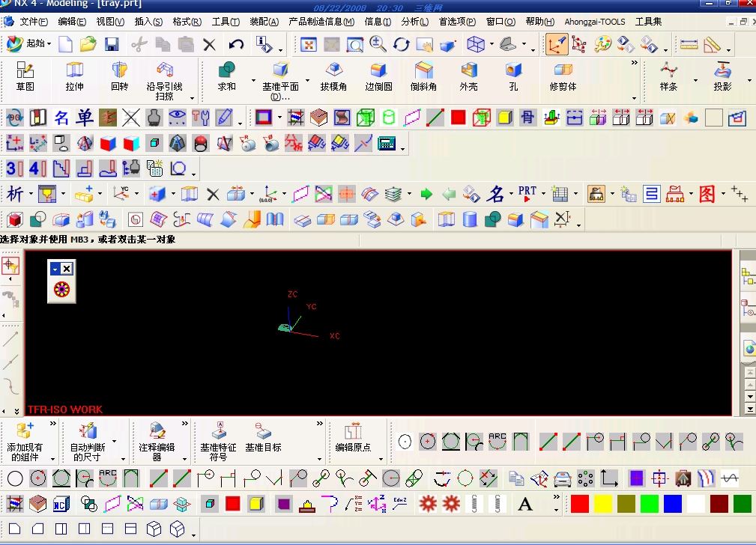
Task: Select the 倒斜角 (Chamfer) tool
Action: 423,76
